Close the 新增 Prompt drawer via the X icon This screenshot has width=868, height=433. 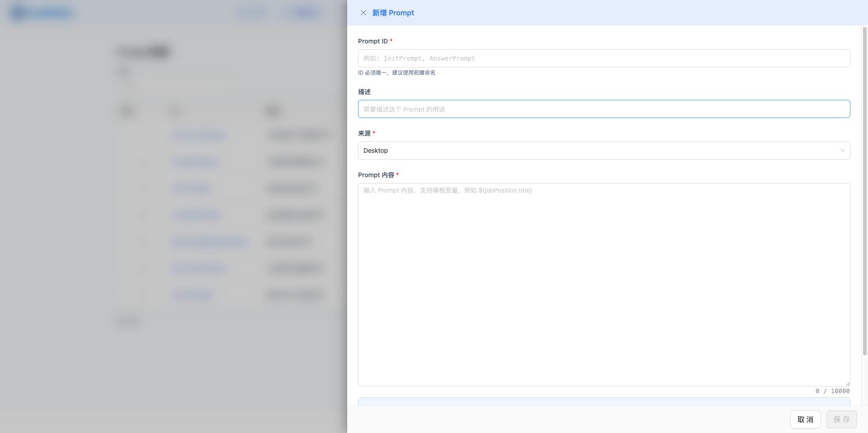(x=363, y=13)
